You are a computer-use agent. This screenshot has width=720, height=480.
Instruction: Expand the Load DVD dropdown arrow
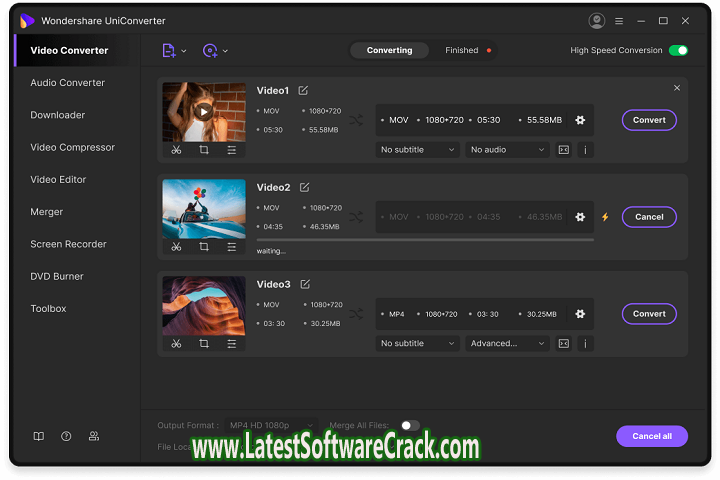pos(225,51)
